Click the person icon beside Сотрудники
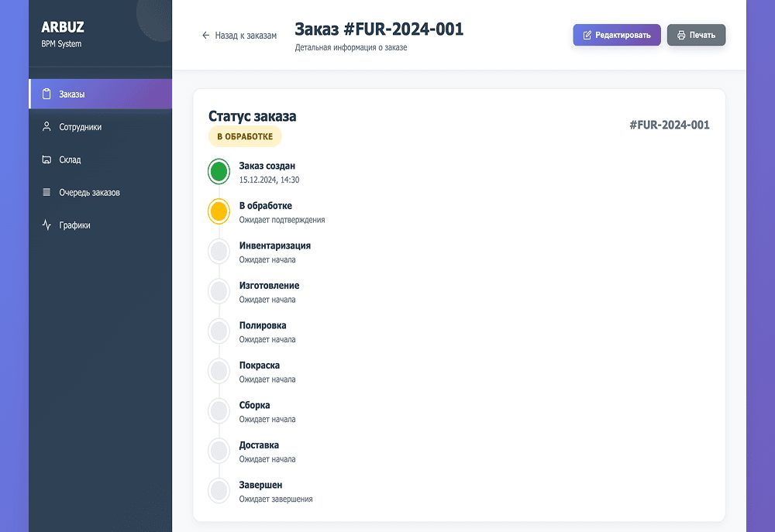 pyautogui.click(x=46, y=127)
